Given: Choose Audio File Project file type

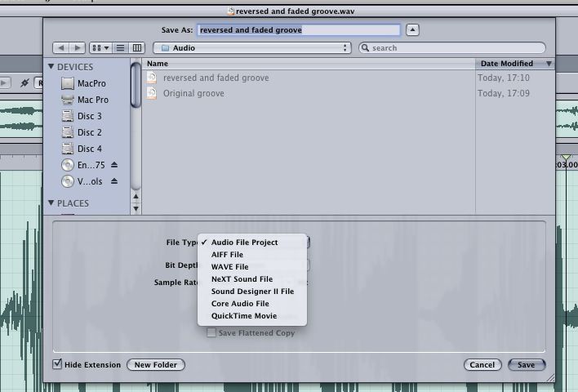Looking at the screenshot, I should (252, 243).
